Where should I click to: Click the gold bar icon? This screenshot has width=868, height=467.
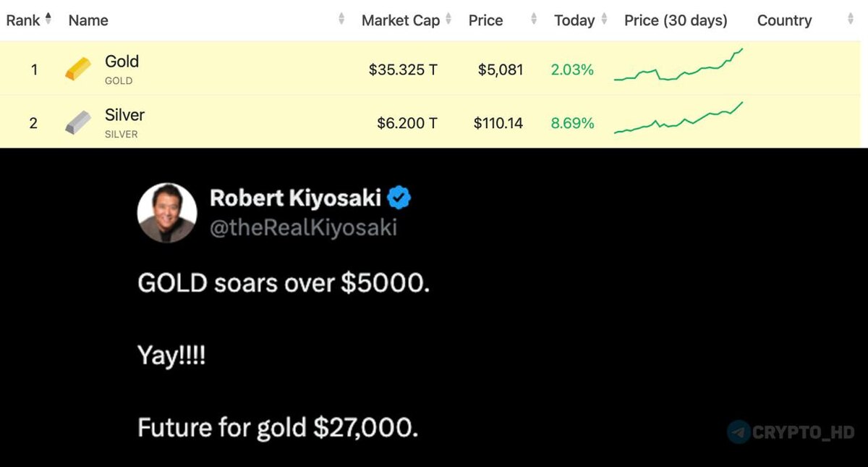pos(78,70)
